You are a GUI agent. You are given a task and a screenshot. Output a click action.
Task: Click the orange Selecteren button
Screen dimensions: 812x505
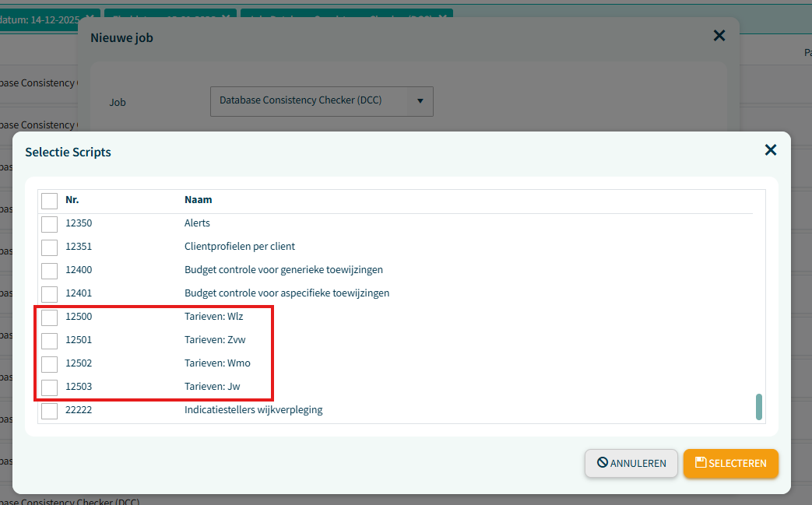click(730, 463)
